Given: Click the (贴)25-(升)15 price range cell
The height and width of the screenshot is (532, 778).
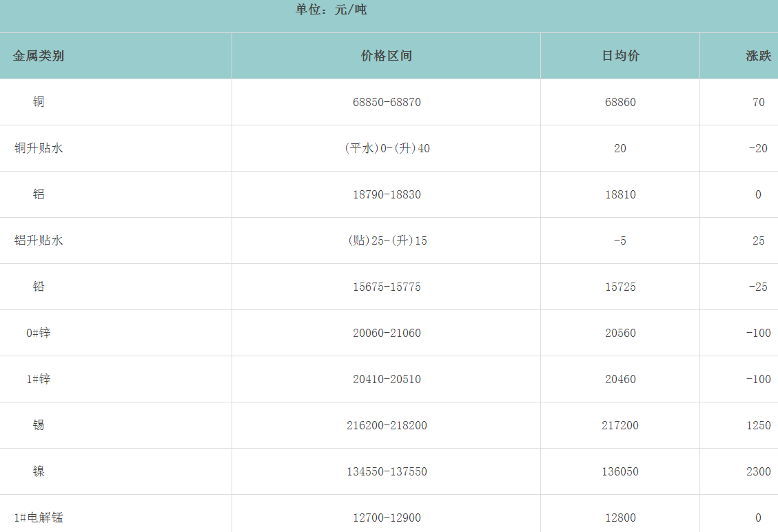Looking at the screenshot, I should [x=386, y=241].
